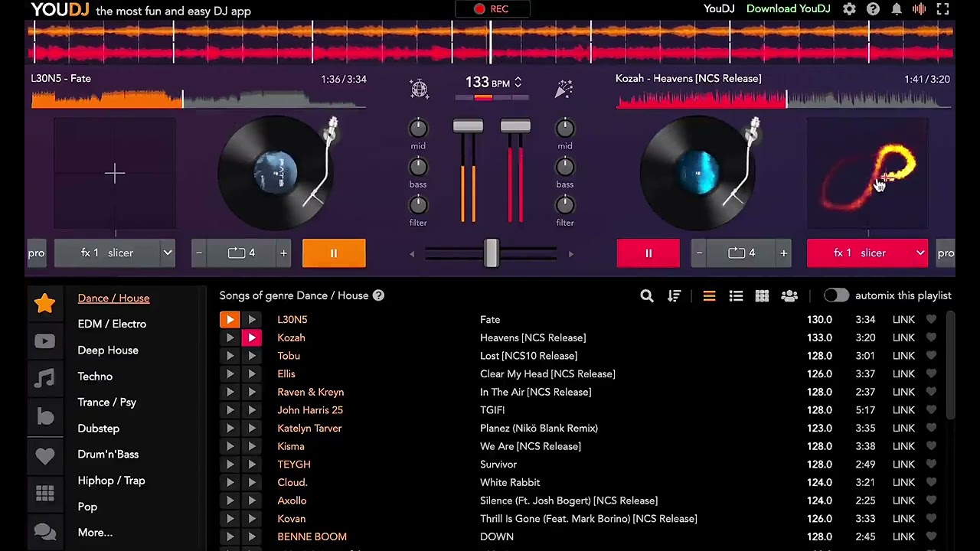Open grid apps sidebar icon
The image size is (980, 551).
pos(44,494)
